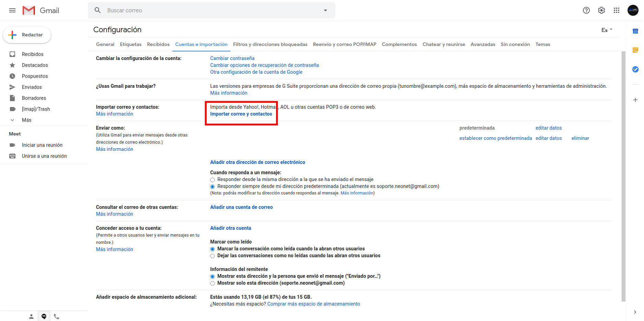The width and height of the screenshot is (644, 321).
Task: Open search options dropdown arrow
Action: 325,10
